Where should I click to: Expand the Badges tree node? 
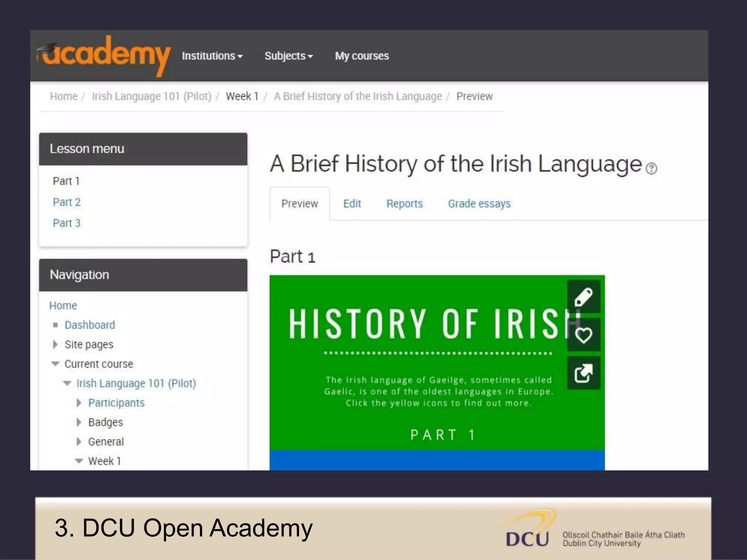click(x=79, y=422)
